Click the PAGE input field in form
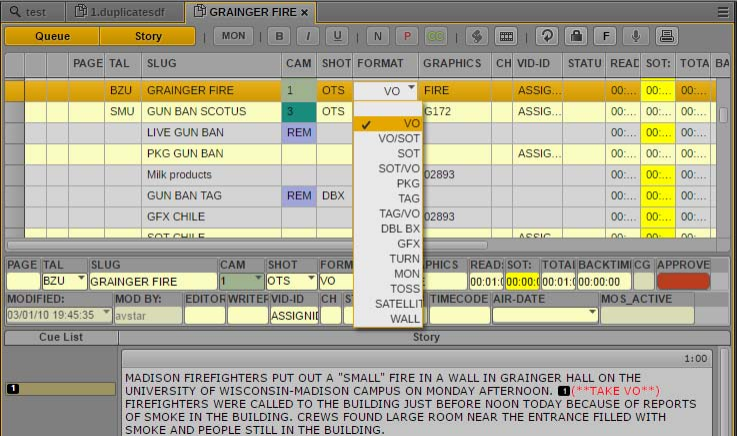This screenshot has height=436, width=737. (x=23, y=281)
